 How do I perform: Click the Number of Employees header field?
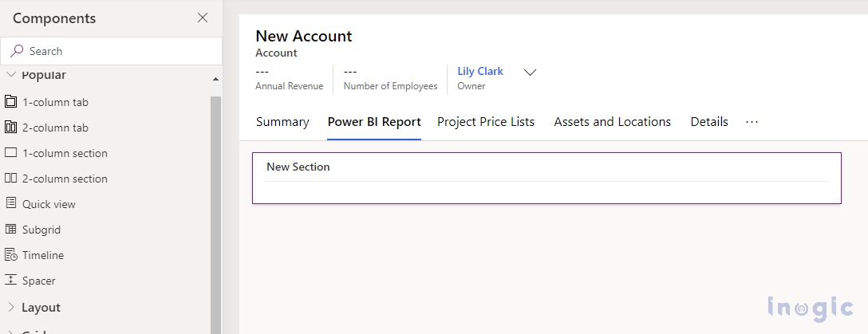pyautogui.click(x=390, y=79)
